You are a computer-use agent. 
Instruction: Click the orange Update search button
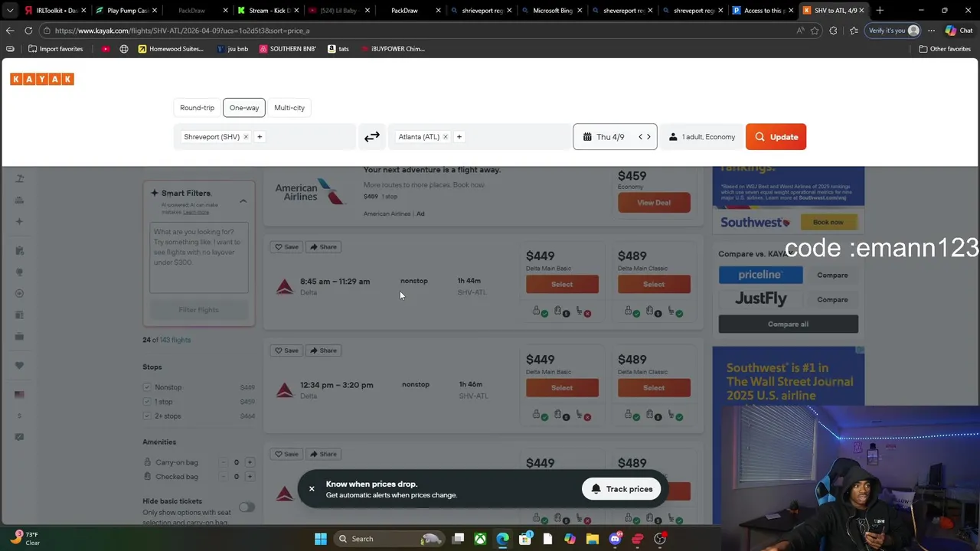pos(776,137)
